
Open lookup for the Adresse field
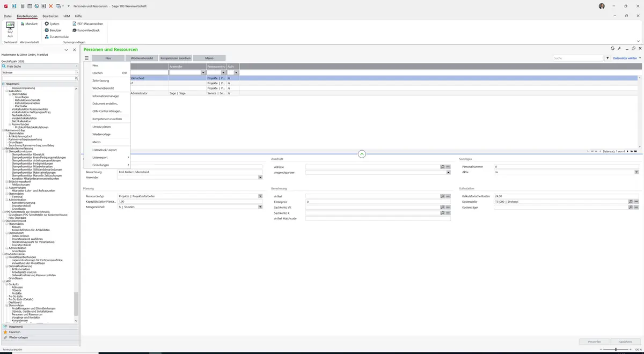click(442, 167)
